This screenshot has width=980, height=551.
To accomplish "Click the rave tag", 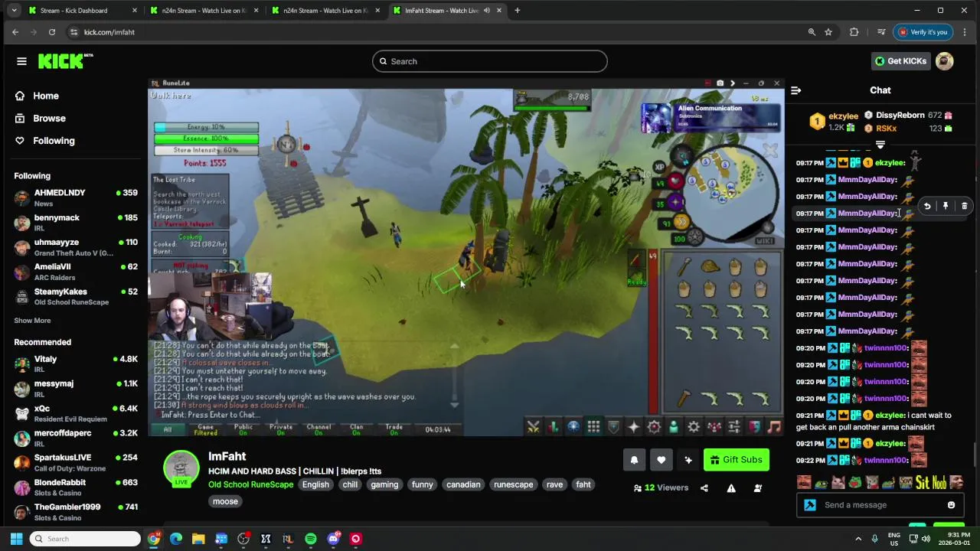I will (x=554, y=484).
